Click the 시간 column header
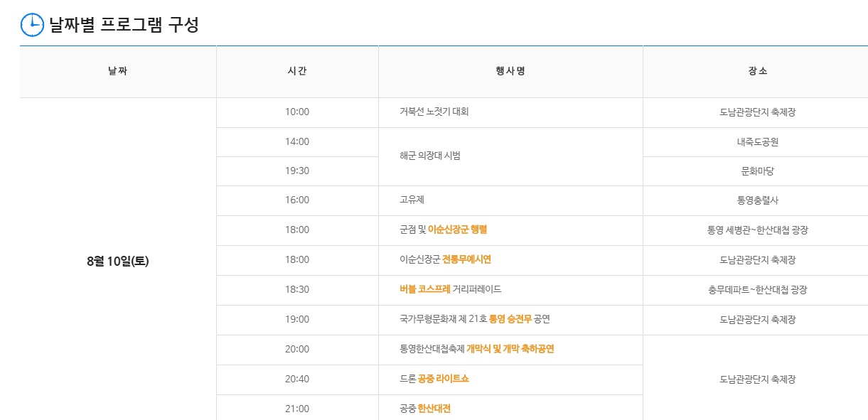Image resolution: width=868 pixels, height=420 pixels. [297, 71]
